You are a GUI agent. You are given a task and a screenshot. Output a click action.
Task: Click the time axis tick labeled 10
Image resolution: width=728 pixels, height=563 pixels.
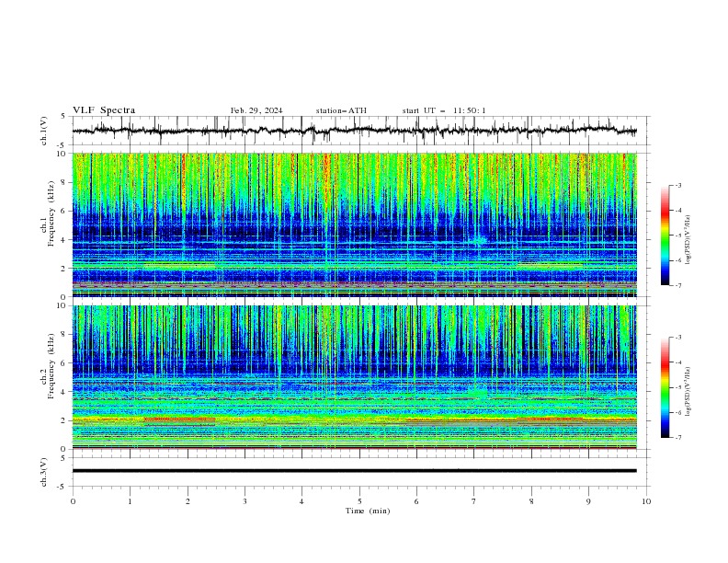646,501
